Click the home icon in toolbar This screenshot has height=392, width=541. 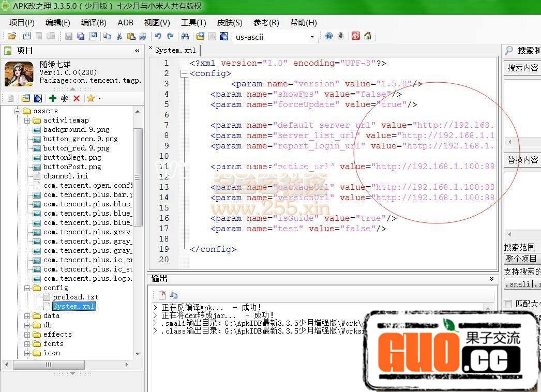[368, 36]
